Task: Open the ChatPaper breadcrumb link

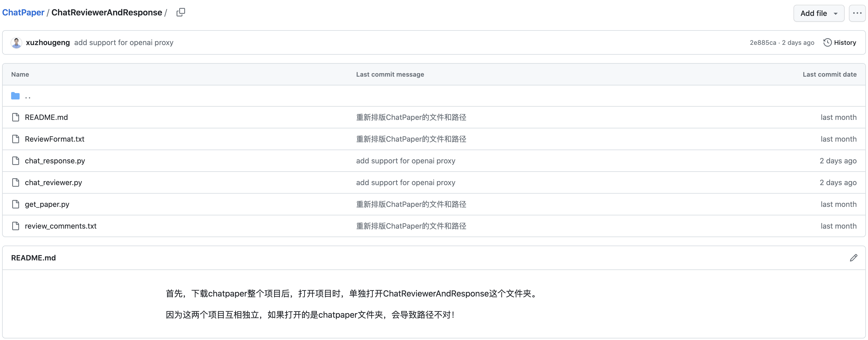Action: [23, 12]
